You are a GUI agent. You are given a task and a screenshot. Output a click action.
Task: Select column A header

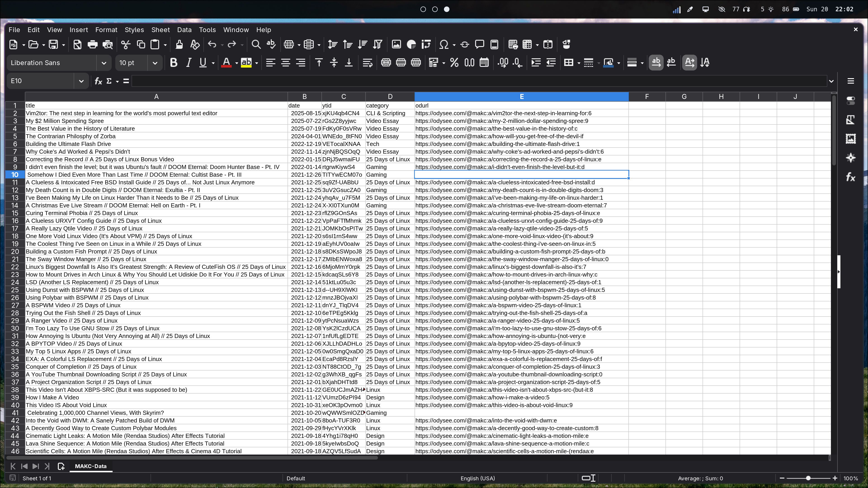(156, 97)
